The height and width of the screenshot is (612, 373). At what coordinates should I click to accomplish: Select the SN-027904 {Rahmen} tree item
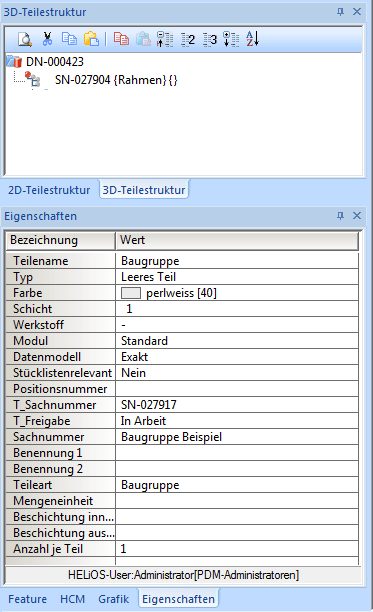pos(116,80)
